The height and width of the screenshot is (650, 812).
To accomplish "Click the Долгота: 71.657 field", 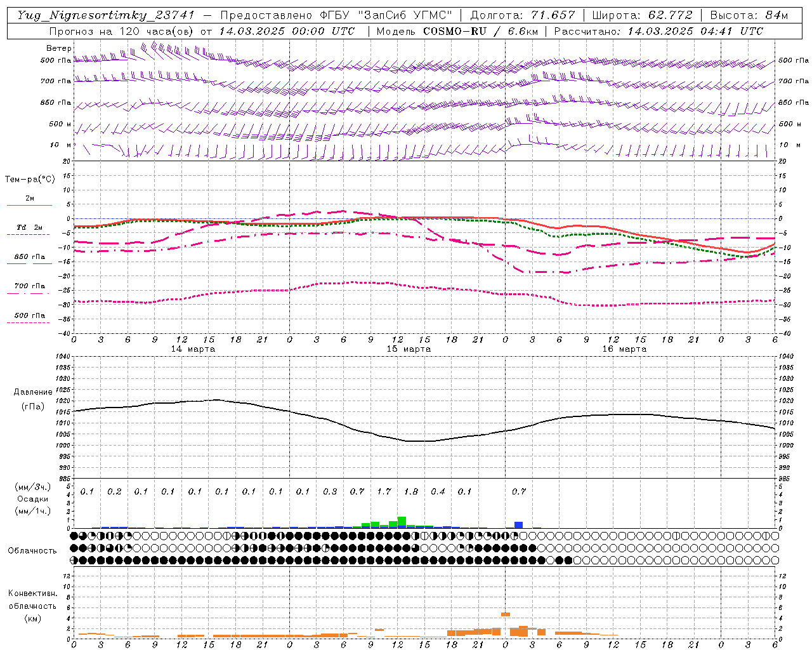I will click(523, 15).
